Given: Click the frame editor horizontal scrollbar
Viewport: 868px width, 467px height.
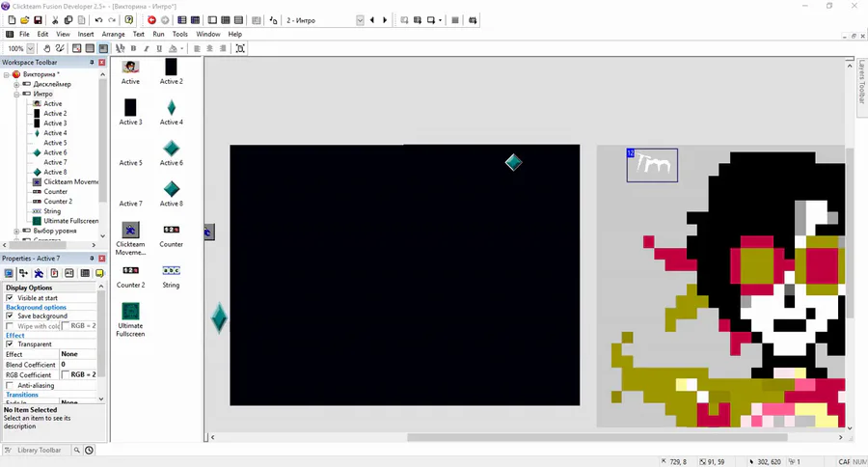Looking at the screenshot, I should coord(597,437).
